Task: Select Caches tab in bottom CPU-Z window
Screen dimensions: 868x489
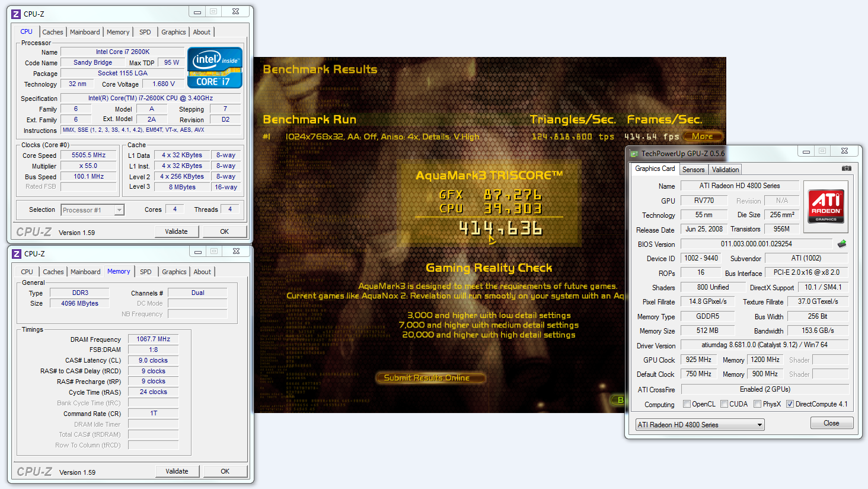Action: (x=53, y=272)
